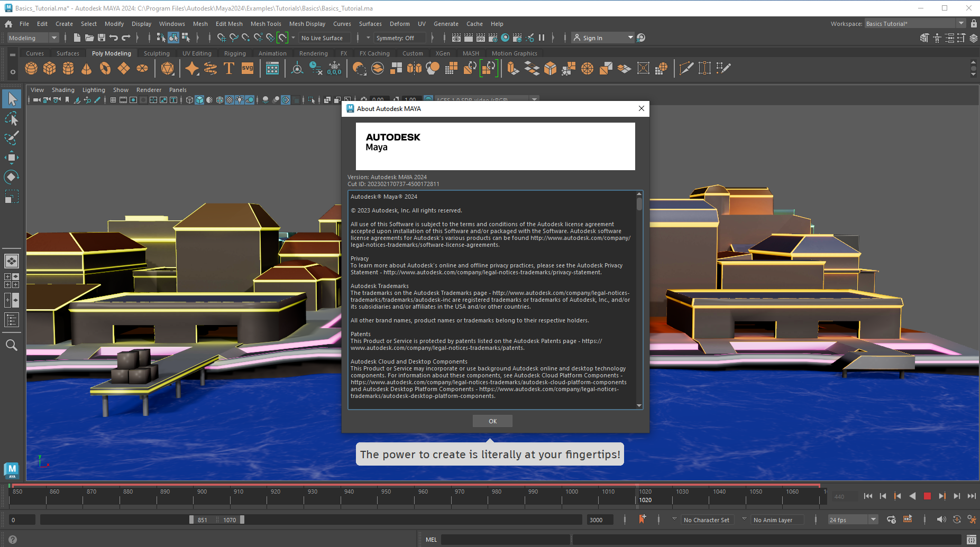Open the Sign In dropdown
Image resolution: width=980 pixels, height=547 pixels.
point(603,38)
